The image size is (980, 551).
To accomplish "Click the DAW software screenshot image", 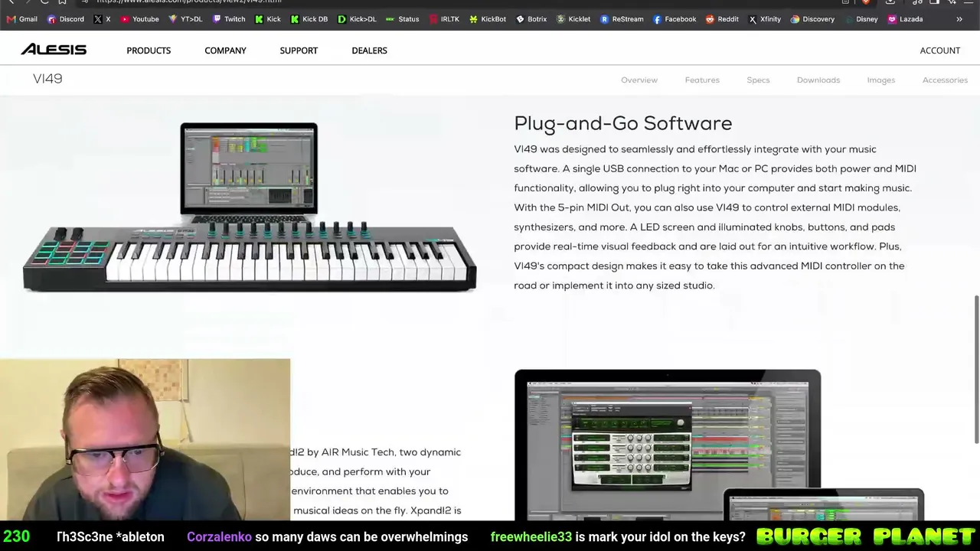I will click(x=720, y=445).
